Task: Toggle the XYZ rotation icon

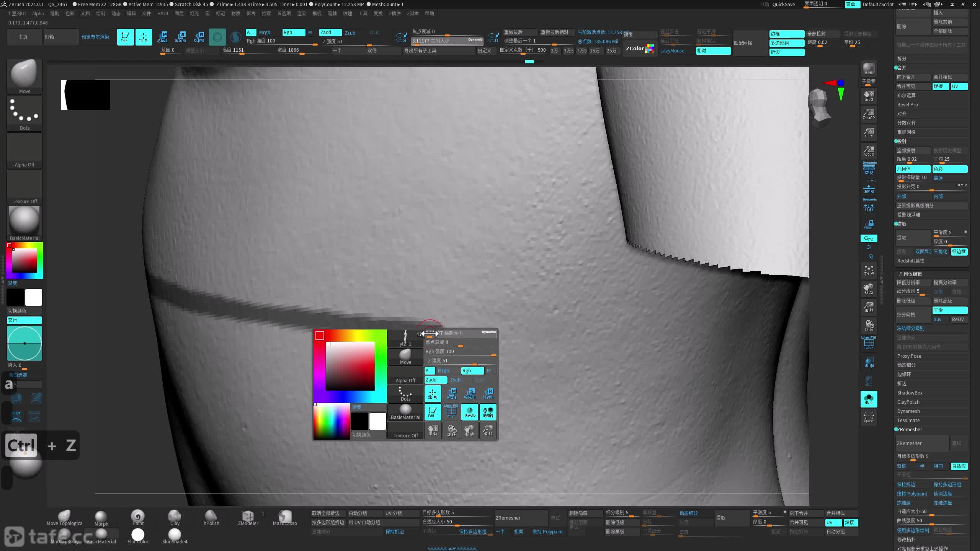Action: pos(869,238)
